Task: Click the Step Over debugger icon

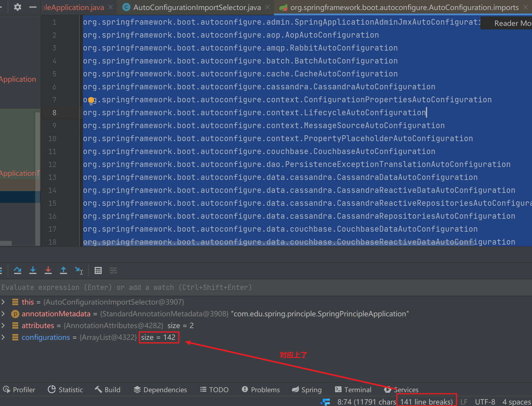Action: (x=18, y=270)
